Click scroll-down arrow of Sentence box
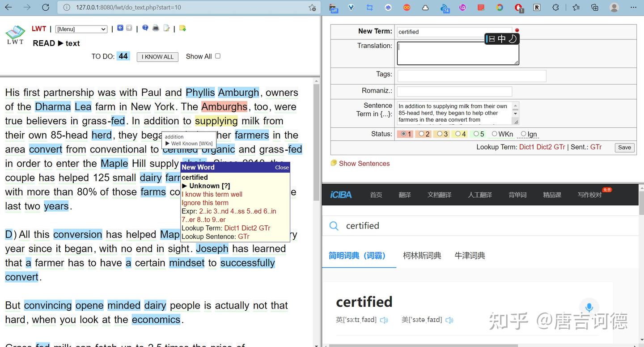Image resolution: width=644 pixels, height=347 pixels. (x=516, y=114)
